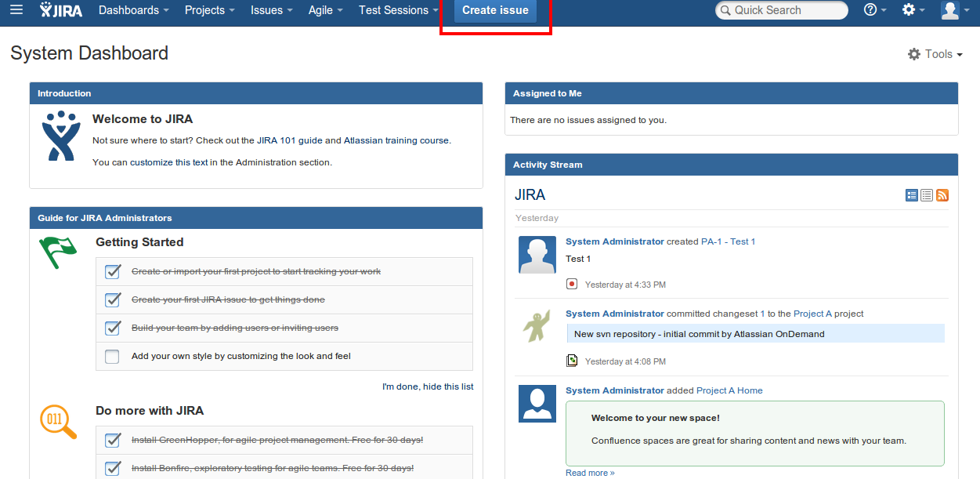
Task: Click the orange magnifier Do more icon
Action: coord(58,422)
